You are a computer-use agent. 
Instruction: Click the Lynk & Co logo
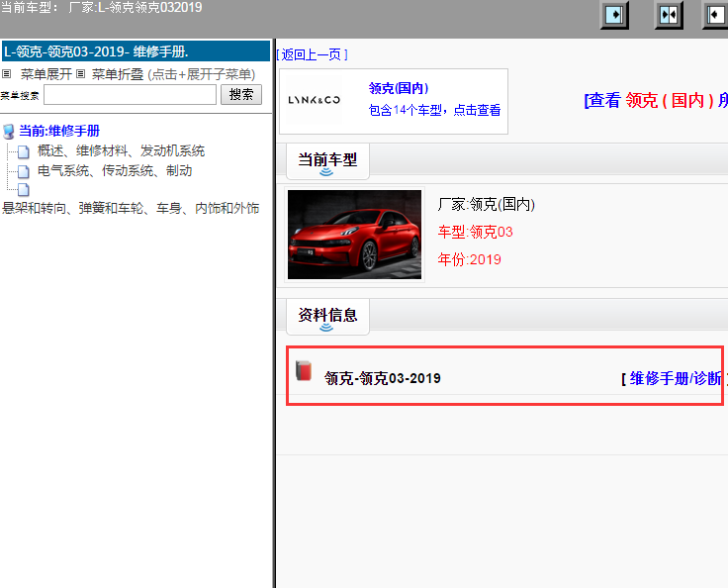click(x=315, y=100)
